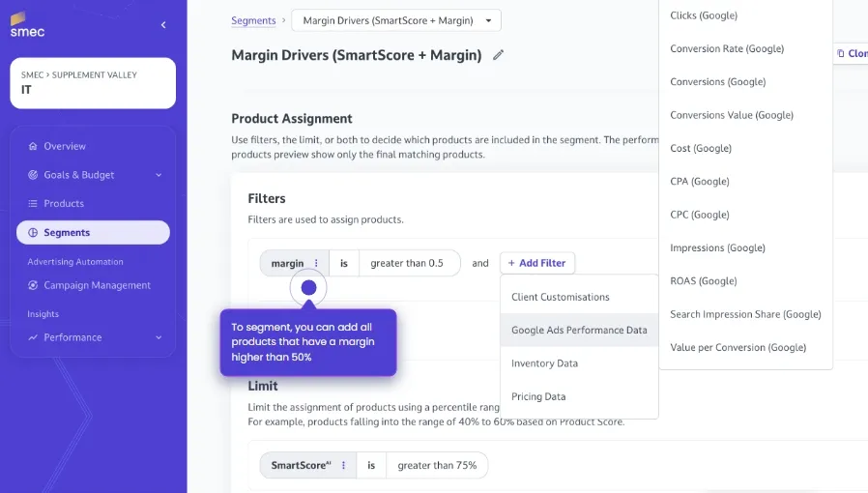Select Conversions Value (Google) metric

[745, 115]
